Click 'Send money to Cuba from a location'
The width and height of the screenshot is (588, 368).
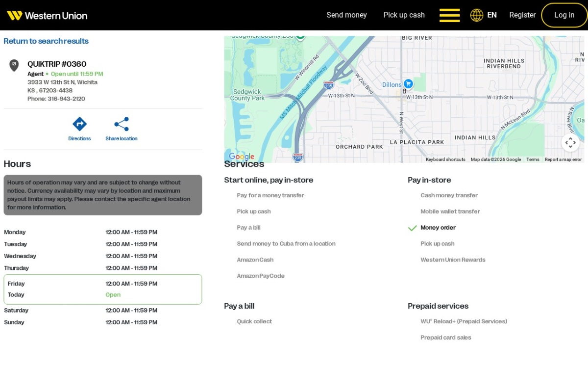(286, 244)
